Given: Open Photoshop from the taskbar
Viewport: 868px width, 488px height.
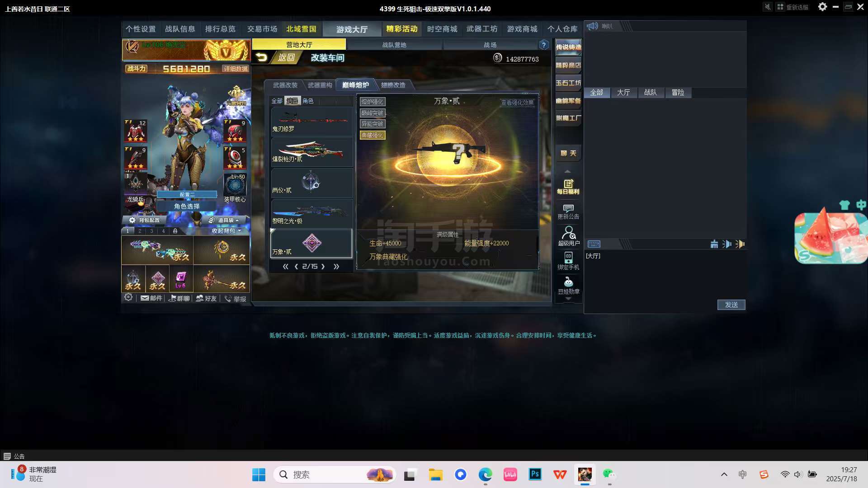Looking at the screenshot, I should pyautogui.click(x=535, y=474).
